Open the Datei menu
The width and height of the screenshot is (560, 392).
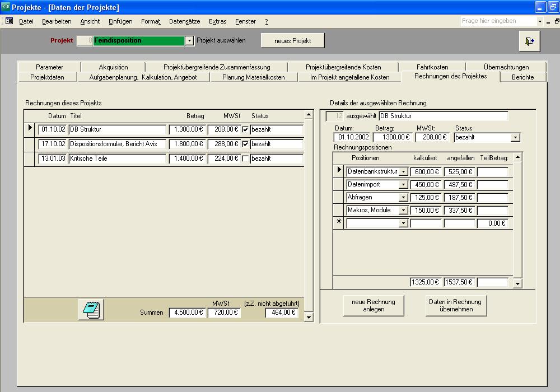26,21
